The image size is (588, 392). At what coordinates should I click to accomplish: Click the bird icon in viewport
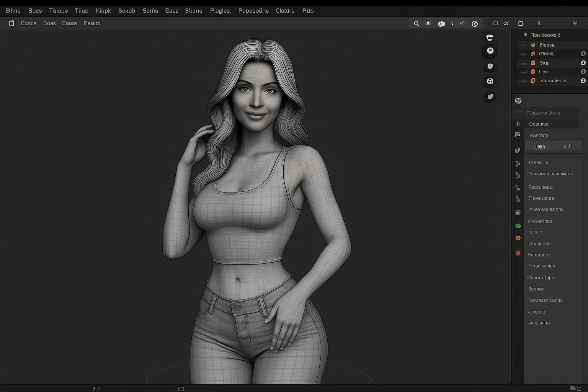(490, 96)
